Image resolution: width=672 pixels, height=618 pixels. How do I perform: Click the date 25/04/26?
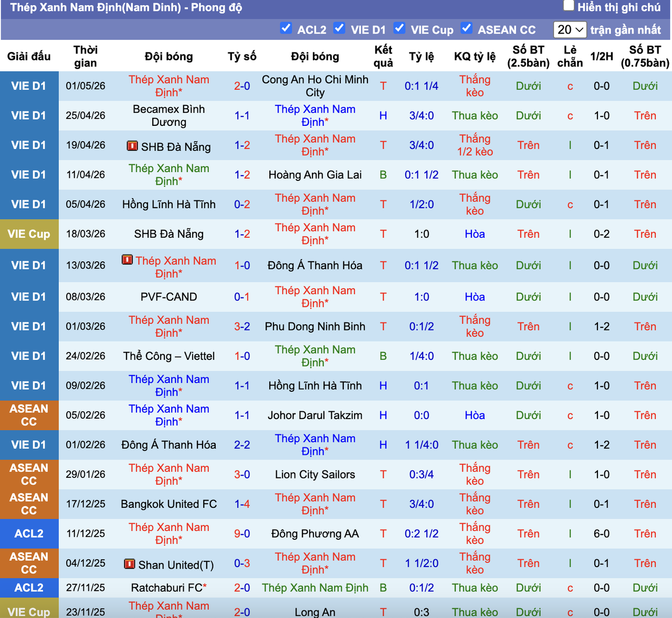coord(86,115)
